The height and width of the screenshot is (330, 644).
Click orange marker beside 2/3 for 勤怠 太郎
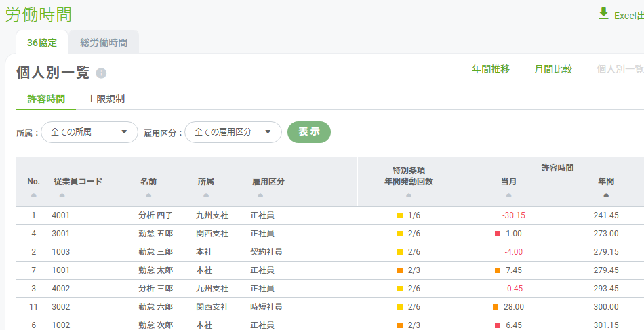point(400,270)
